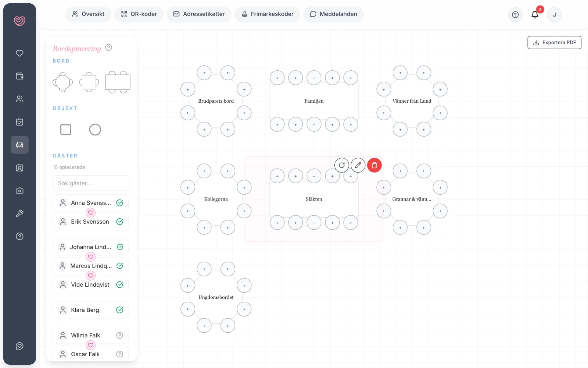Screen dimensions: 588x368
Task: Open the calendar checklist sidebar icon
Action: [19, 122]
